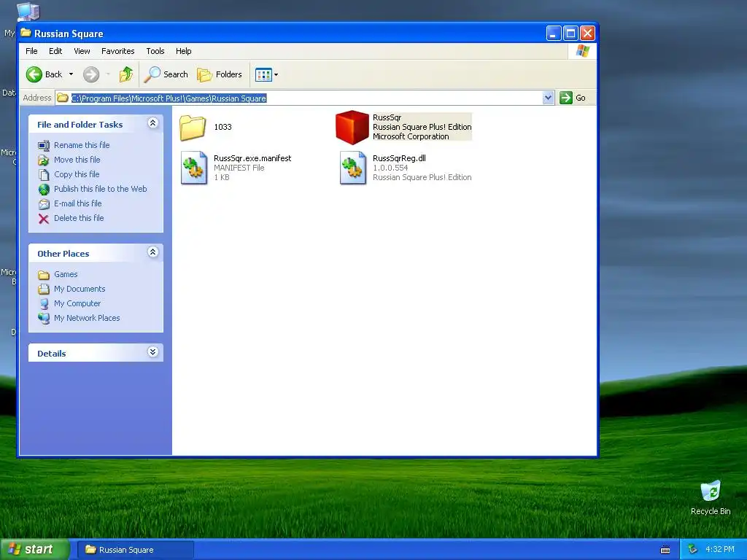Select the RussSqr.exe.manifest file icon
Viewport: 747px width, 560px height.
coord(194,168)
